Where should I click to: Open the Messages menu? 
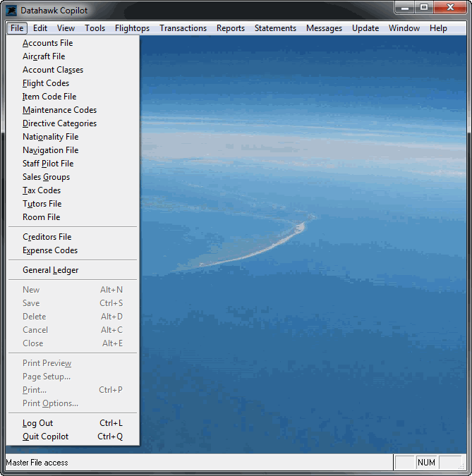click(x=324, y=28)
